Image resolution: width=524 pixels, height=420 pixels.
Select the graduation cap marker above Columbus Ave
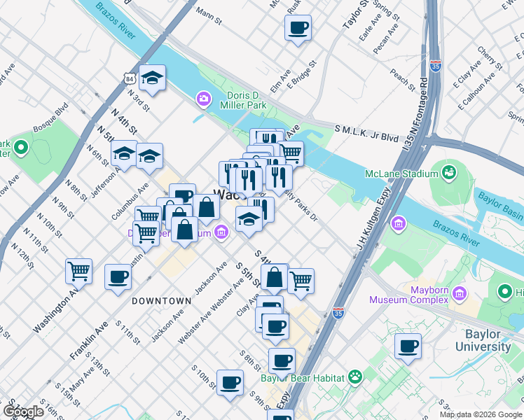point(149,157)
